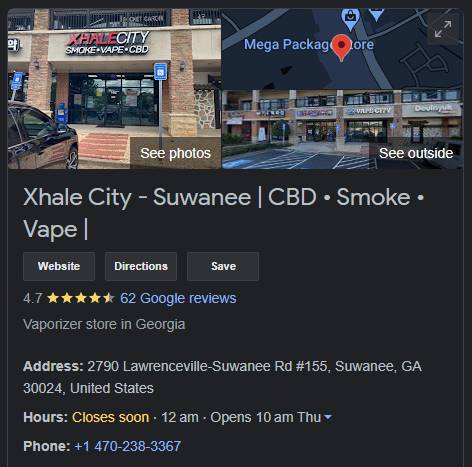The image size is (472, 467).
Task: Click the Mega Package Store map label
Action: click(309, 44)
